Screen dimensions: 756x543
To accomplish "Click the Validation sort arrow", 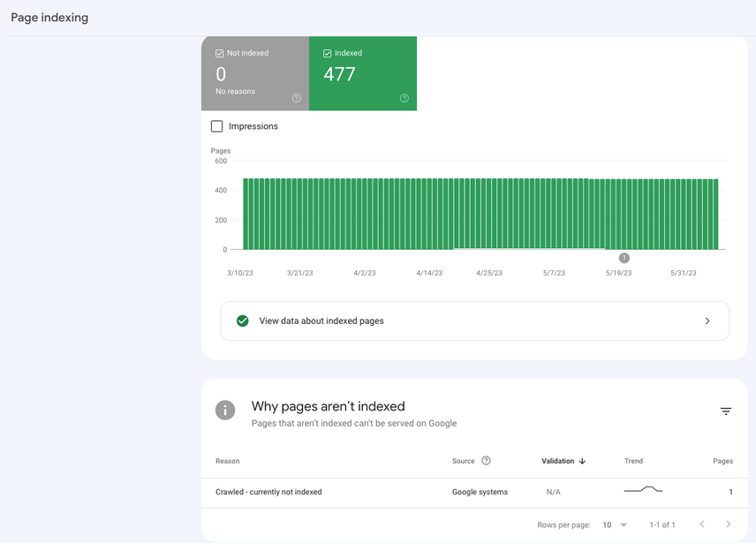I will point(583,460).
